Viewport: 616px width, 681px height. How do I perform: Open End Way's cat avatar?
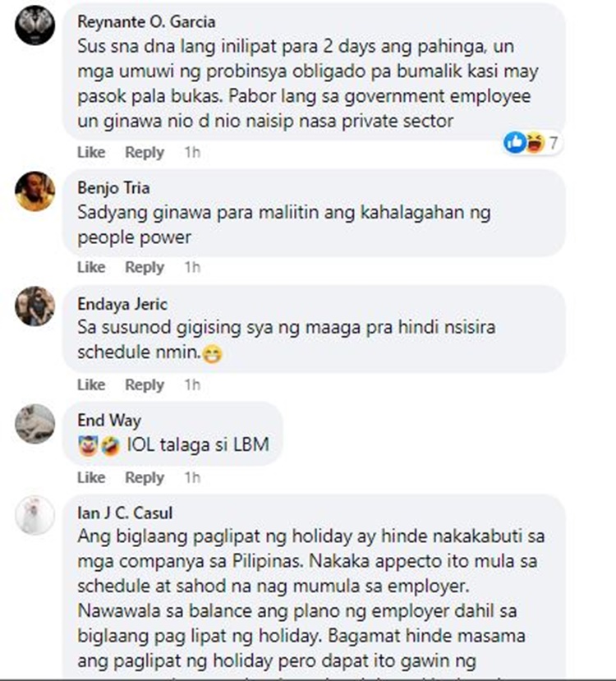click(x=34, y=424)
